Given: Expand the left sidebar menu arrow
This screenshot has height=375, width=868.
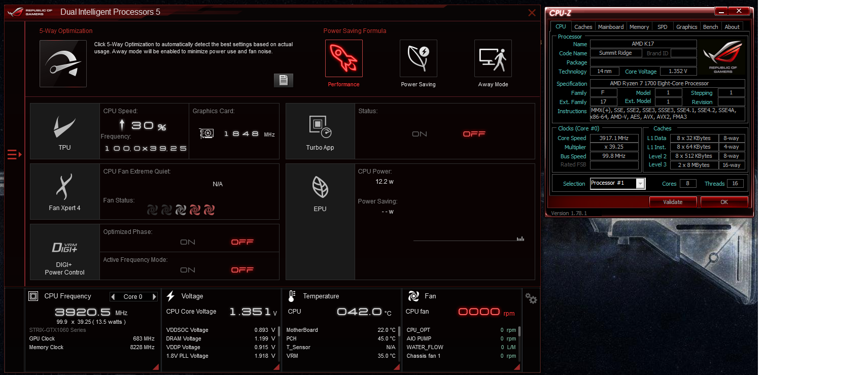Looking at the screenshot, I should click(x=15, y=154).
